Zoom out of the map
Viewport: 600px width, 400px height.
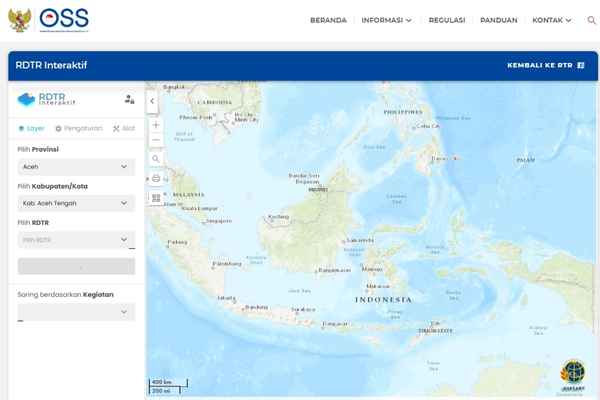click(156, 141)
